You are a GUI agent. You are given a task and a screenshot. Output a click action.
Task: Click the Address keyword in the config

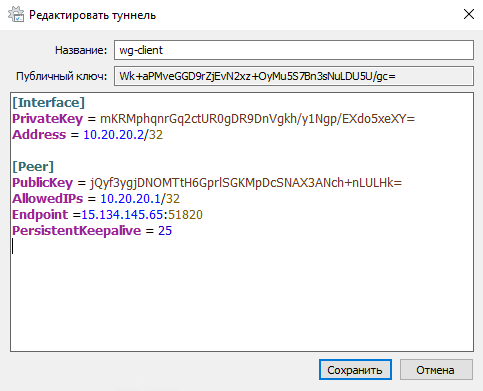pyautogui.click(x=39, y=135)
